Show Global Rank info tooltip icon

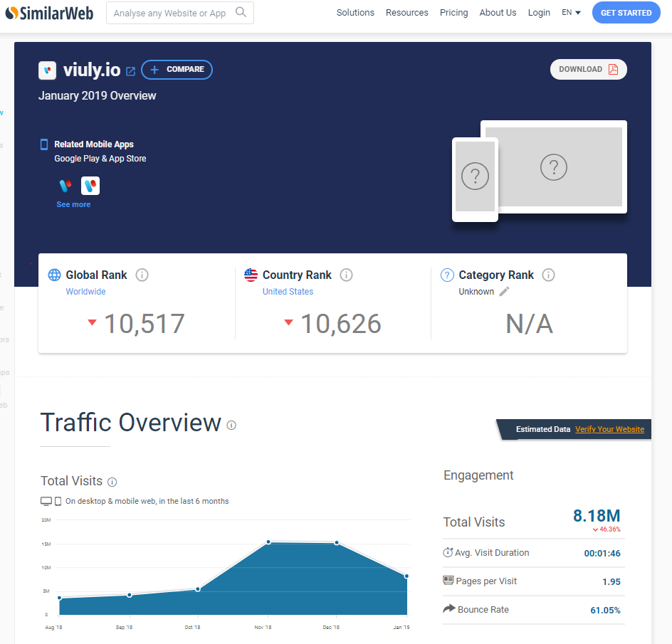coord(142,275)
